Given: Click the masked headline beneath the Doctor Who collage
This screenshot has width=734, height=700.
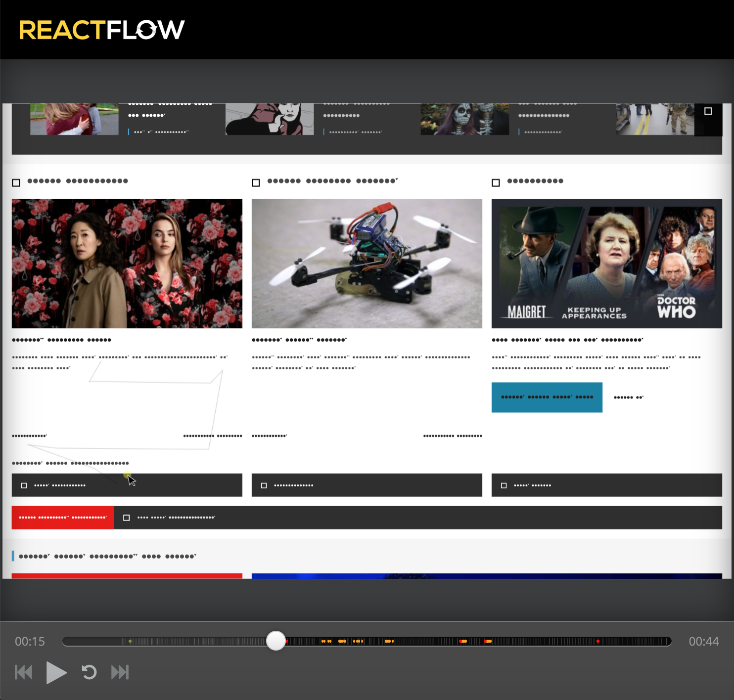Looking at the screenshot, I should coord(567,340).
